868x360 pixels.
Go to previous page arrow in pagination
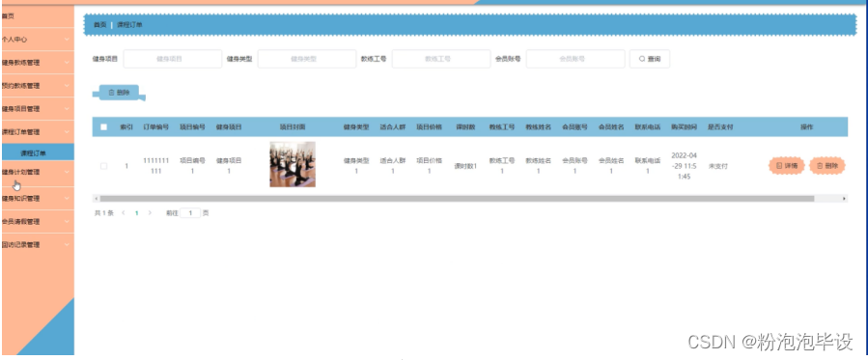[x=123, y=213]
